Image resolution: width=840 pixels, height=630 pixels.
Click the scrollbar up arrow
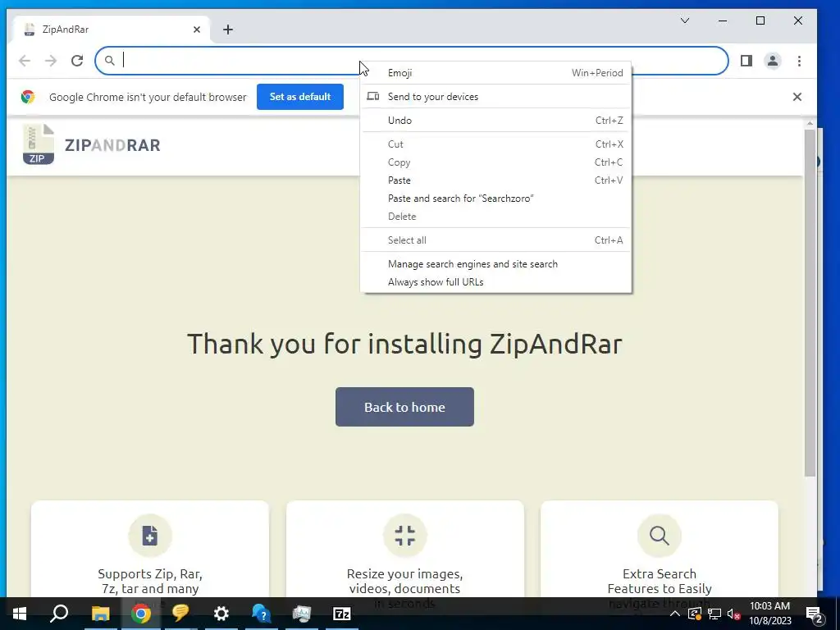coord(810,124)
